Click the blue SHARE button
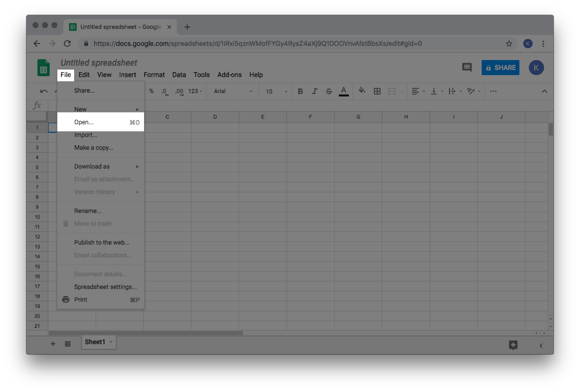 coord(500,68)
